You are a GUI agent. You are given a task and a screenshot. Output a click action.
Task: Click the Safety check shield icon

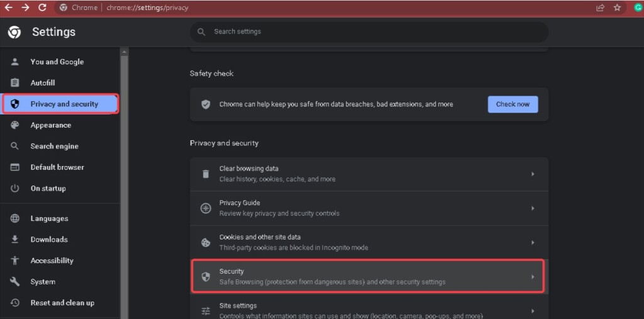206,104
